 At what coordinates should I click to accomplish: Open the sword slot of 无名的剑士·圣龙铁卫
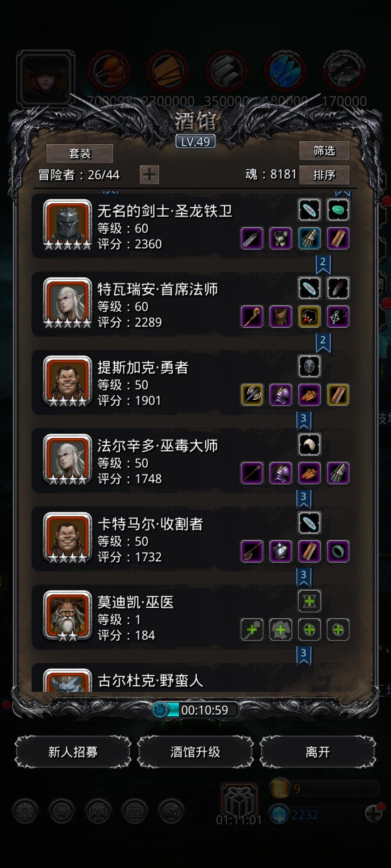tap(252, 238)
